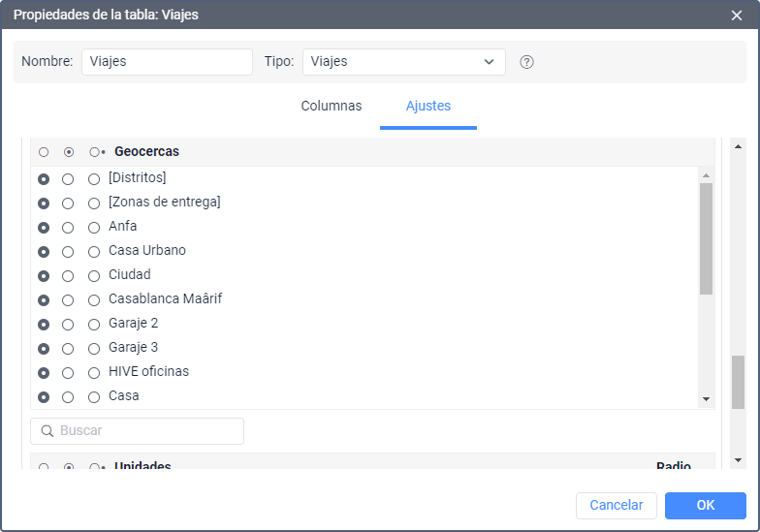Select second radio for HIVE oficinas
The width and height of the screenshot is (760, 532).
68,373
